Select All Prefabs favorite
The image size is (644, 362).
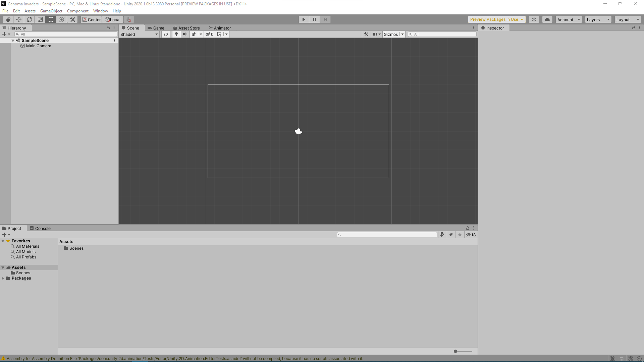coord(26,257)
